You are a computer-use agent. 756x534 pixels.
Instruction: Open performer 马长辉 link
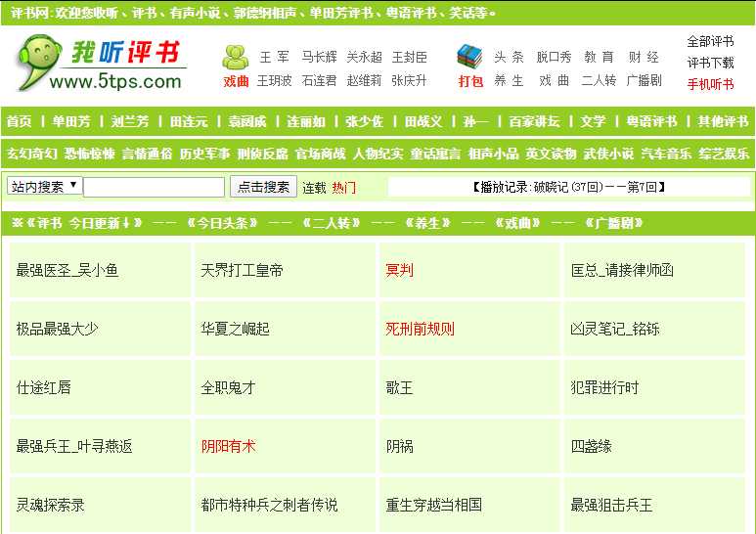319,57
